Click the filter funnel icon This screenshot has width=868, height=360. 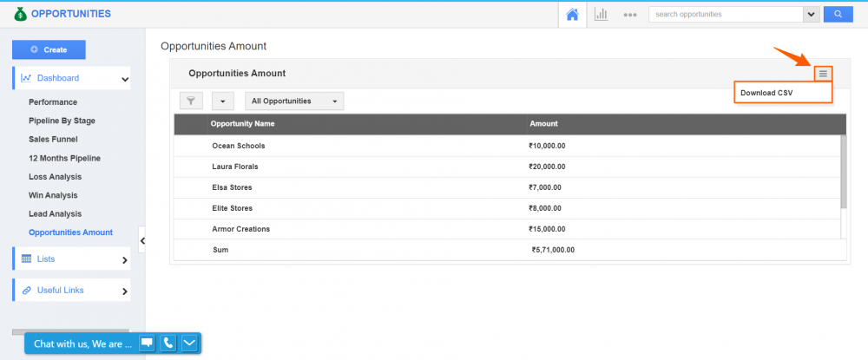coord(191,101)
